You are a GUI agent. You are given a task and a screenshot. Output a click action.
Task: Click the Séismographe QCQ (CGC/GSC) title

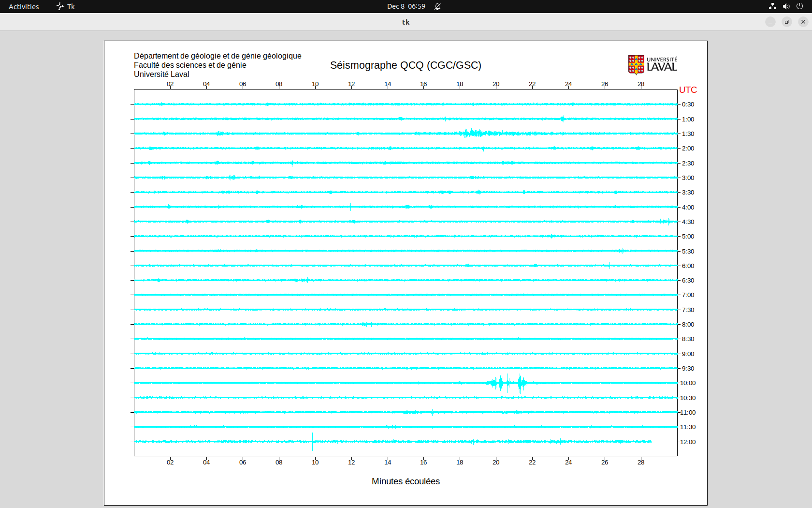click(x=406, y=65)
